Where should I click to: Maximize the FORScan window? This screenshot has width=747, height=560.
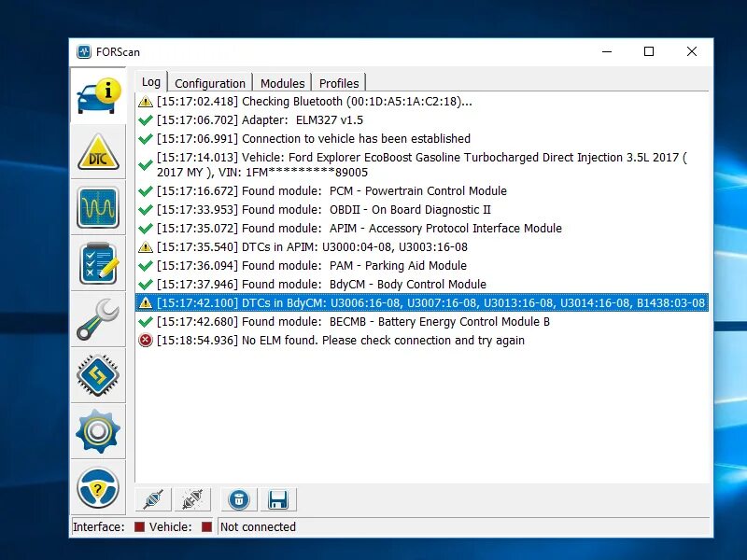point(649,51)
